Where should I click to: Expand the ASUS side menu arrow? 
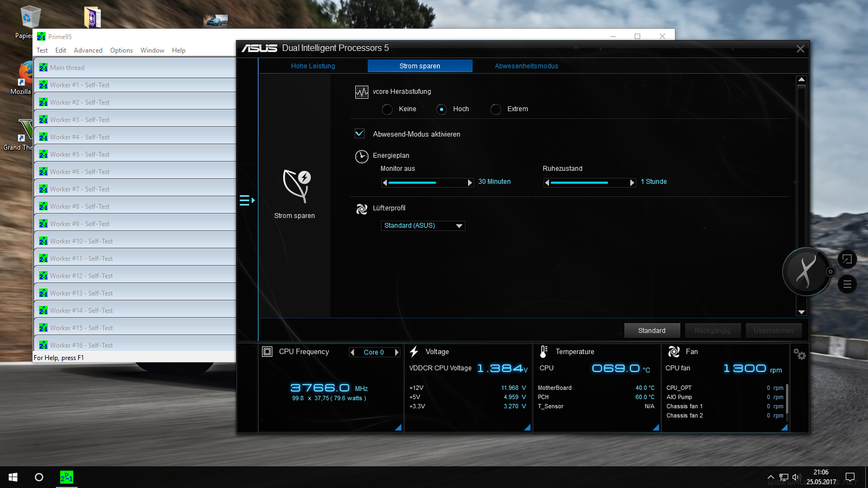point(247,201)
